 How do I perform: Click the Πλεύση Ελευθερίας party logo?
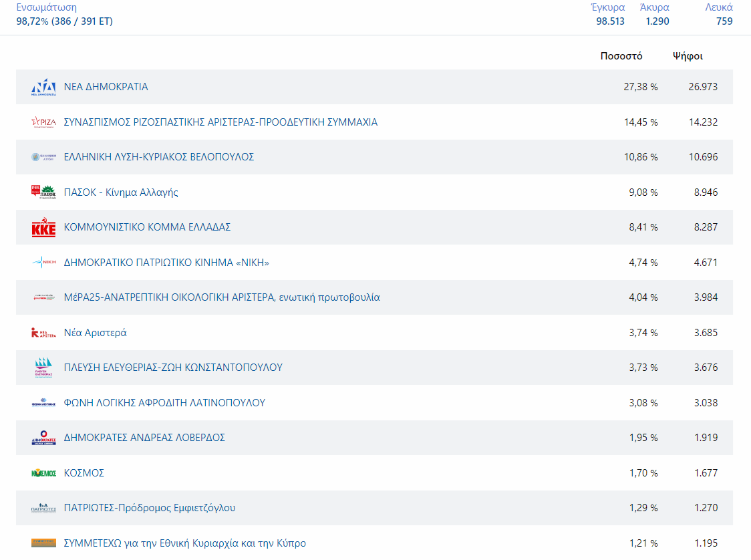pos(43,368)
